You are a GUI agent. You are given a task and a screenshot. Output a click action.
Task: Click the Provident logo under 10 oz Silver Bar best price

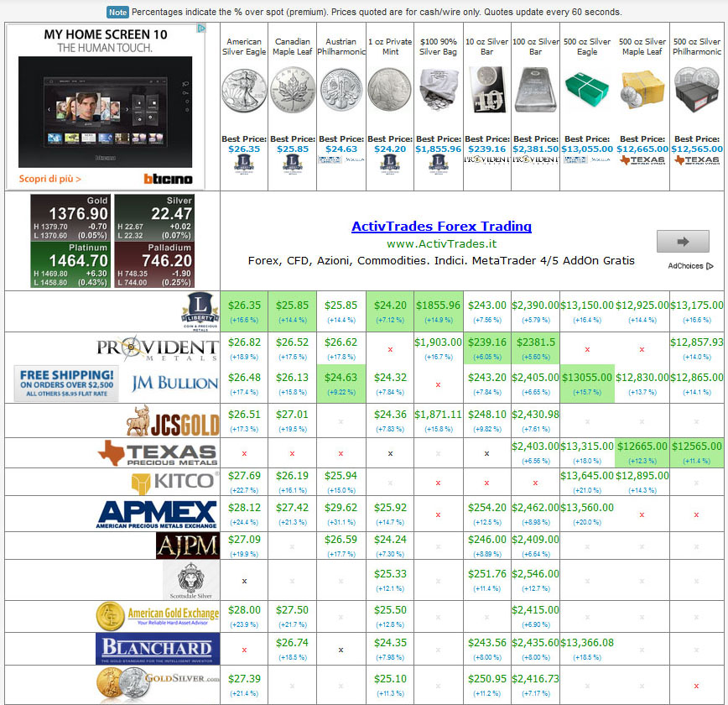click(487, 159)
